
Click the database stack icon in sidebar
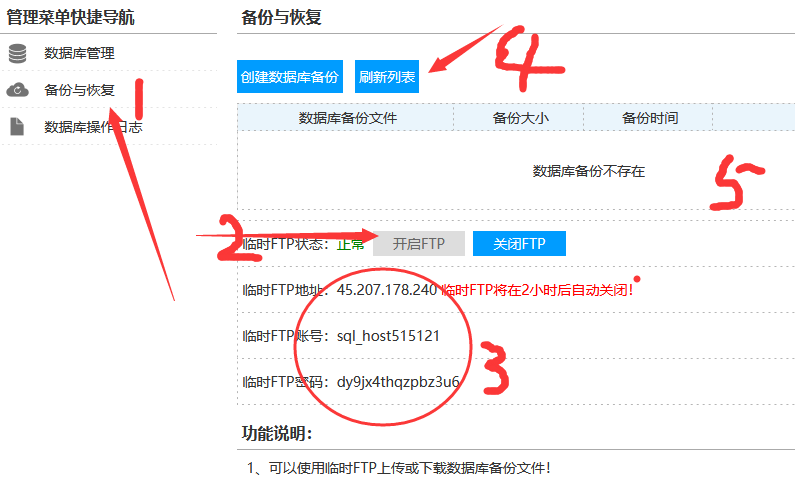[17, 54]
